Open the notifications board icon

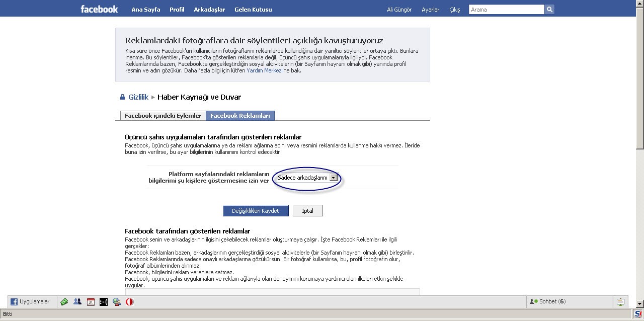tap(620, 302)
